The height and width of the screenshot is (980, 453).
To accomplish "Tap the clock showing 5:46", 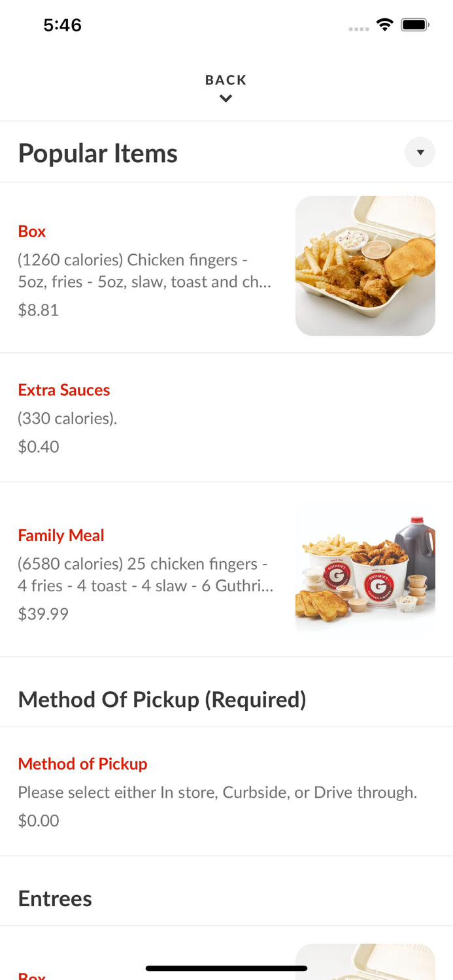I will coord(62,24).
